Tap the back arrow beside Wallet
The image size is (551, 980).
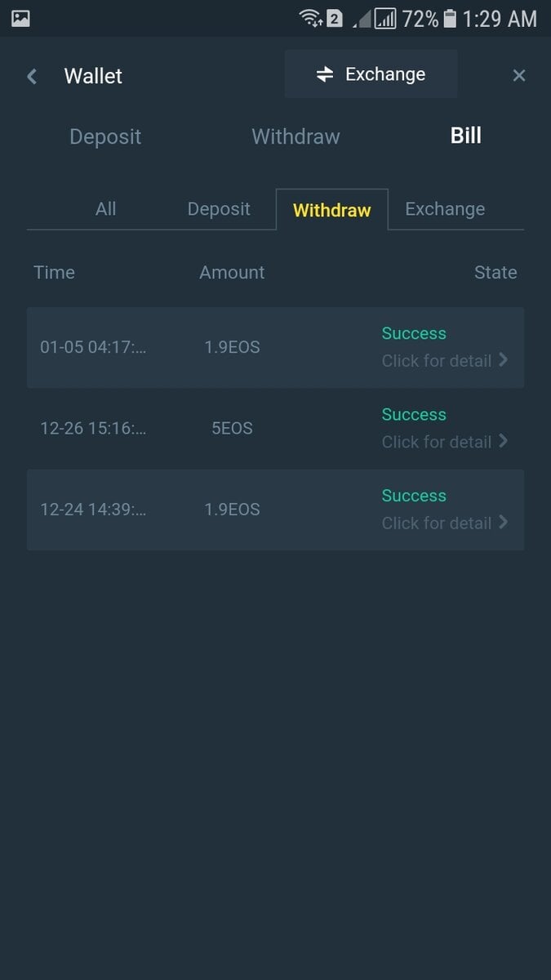click(x=32, y=76)
